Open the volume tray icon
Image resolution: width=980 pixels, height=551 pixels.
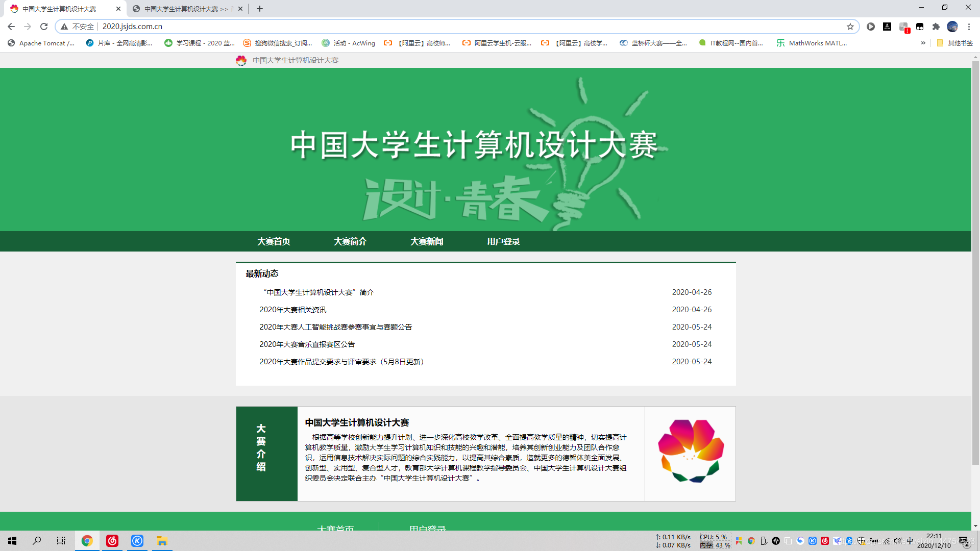898,541
